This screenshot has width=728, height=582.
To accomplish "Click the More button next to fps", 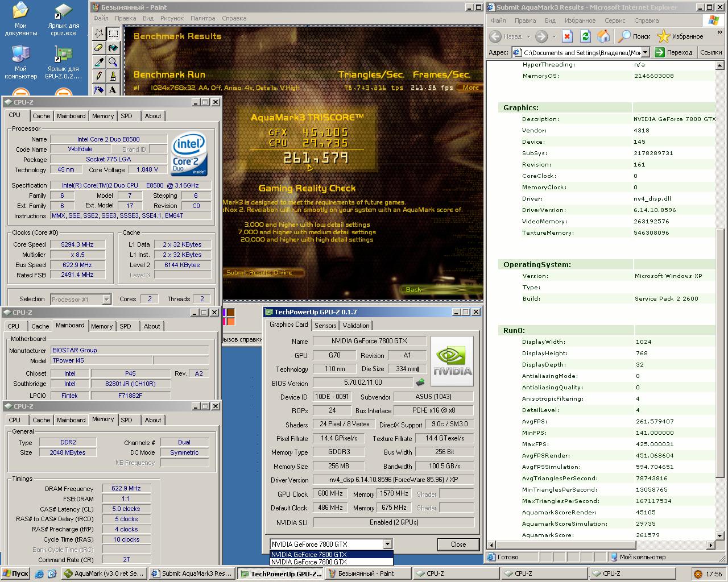I will pos(470,88).
